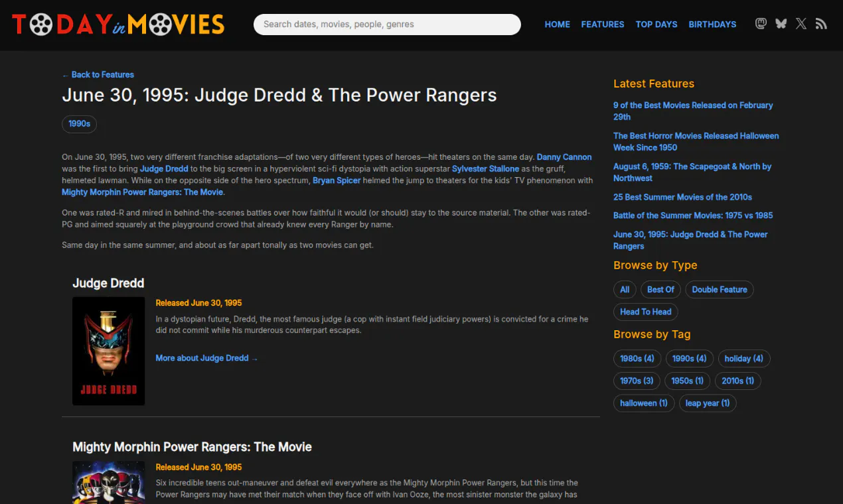The width and height of the screenshot is (843, 504).
Task: Open Best Horror Movies Released Halloween Week feature
Action: pos(696,141)
